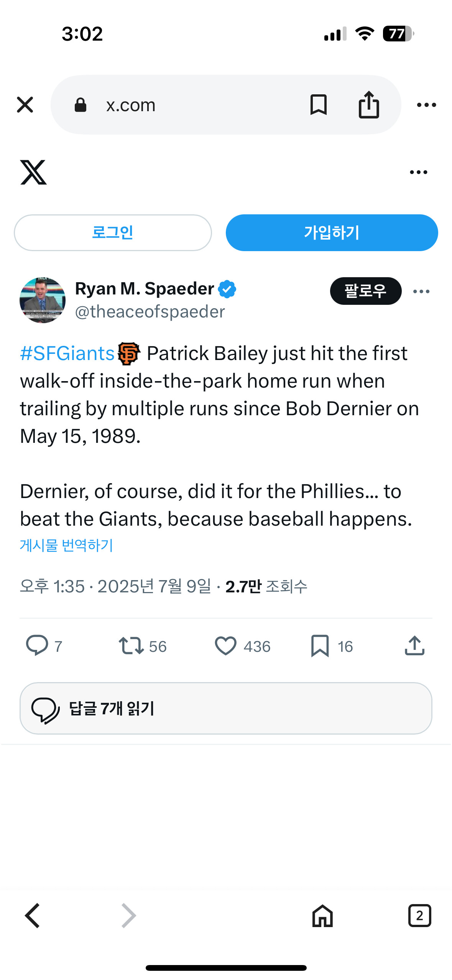Image resolution: width=452 pixels, height=980 pixels.
Task: Tap the browser share icon
Action: click(368, 105)
